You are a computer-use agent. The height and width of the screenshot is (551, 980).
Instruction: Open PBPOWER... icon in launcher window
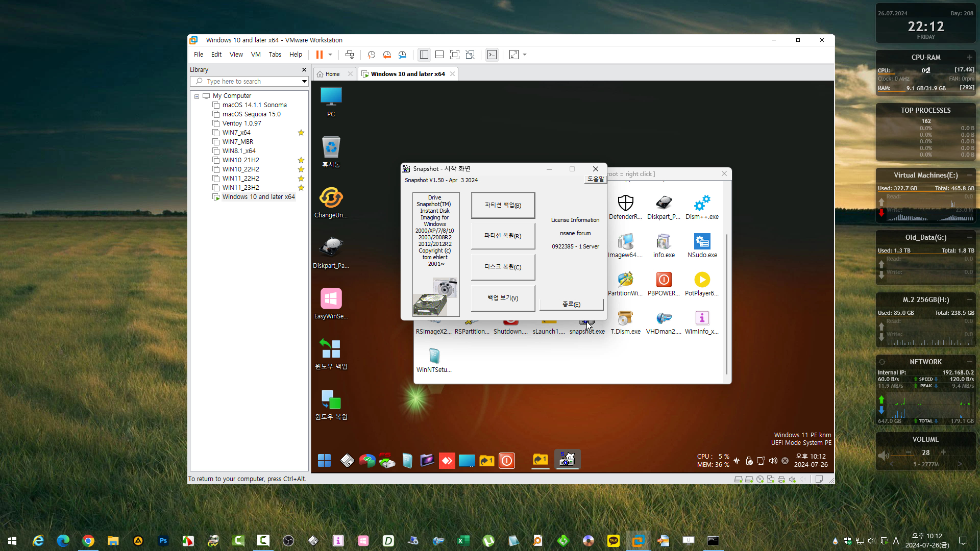tap(664, 283)
